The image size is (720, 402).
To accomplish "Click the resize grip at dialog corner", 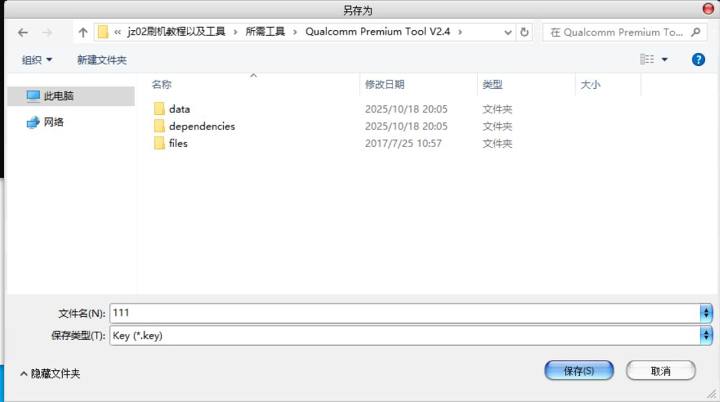I will (712, 394).
